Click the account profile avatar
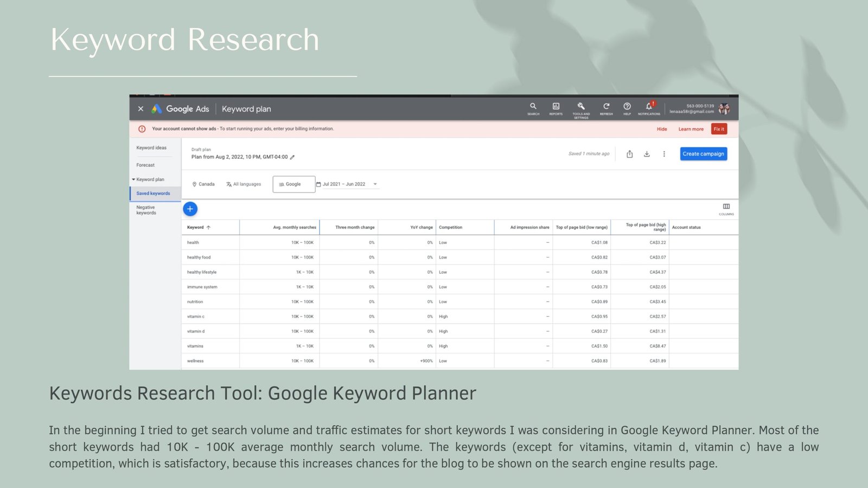Image resolution: width=868 pixels, height=488 pixels. tap(724, 109)
